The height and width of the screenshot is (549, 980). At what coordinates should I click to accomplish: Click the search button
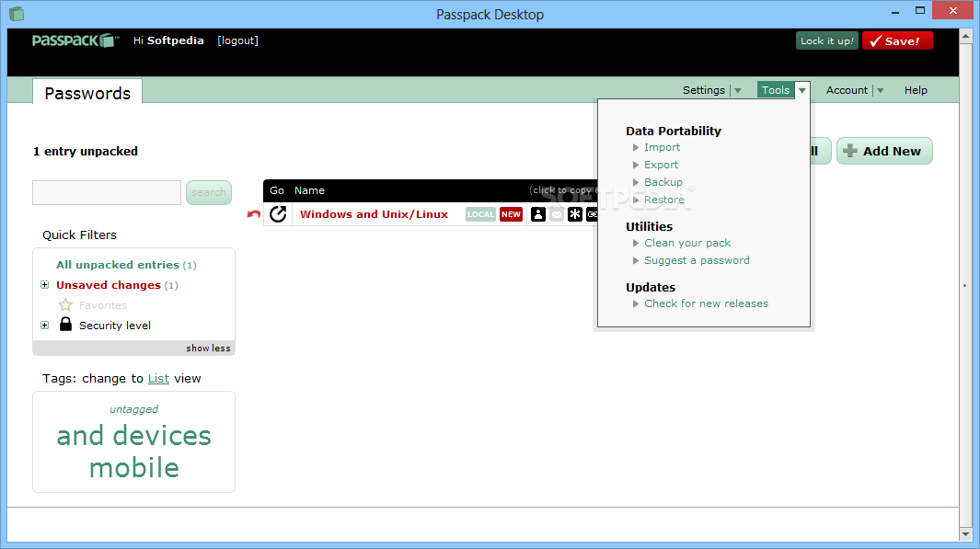(x=209, y=192)
